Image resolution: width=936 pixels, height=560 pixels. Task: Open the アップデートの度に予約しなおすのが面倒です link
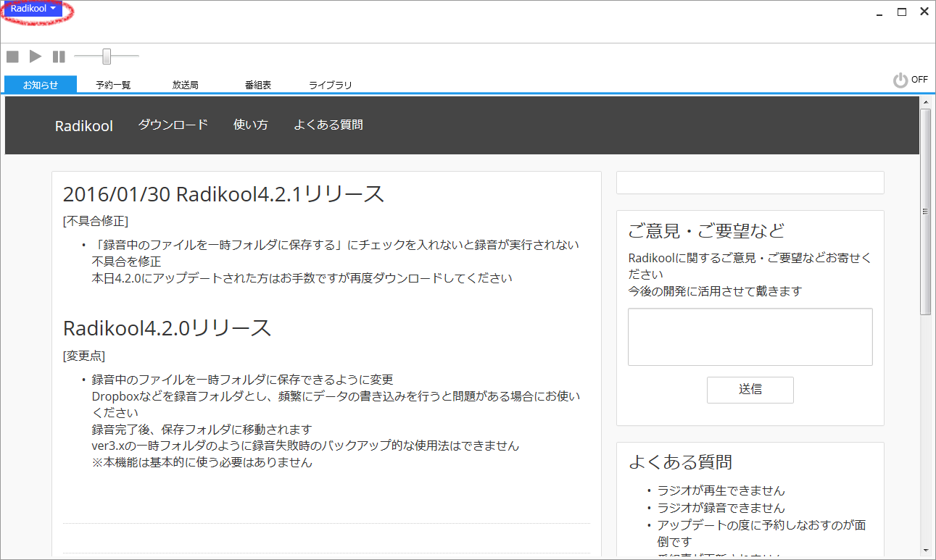coord(761,533)
